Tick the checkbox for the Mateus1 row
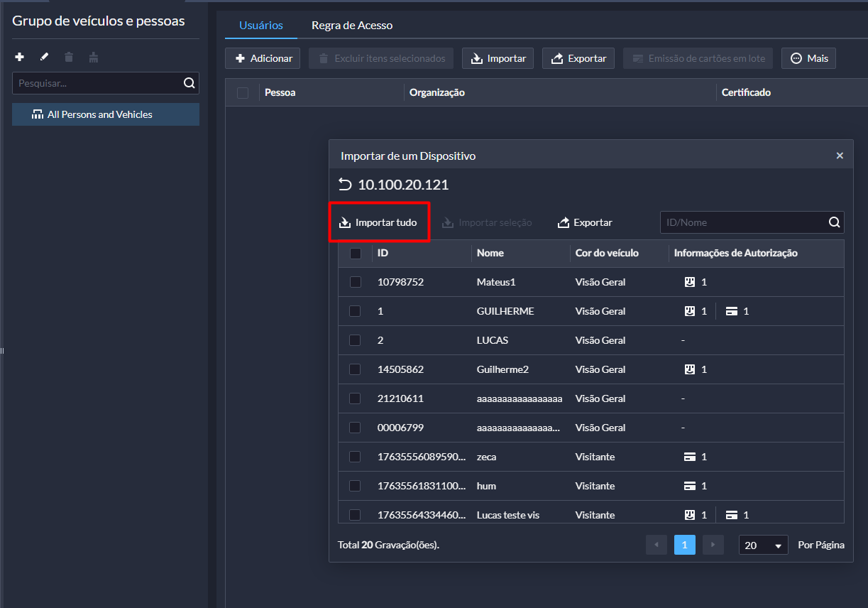Image resolution: width=868 pixels, height=608 pixels. tap(356, 282)
